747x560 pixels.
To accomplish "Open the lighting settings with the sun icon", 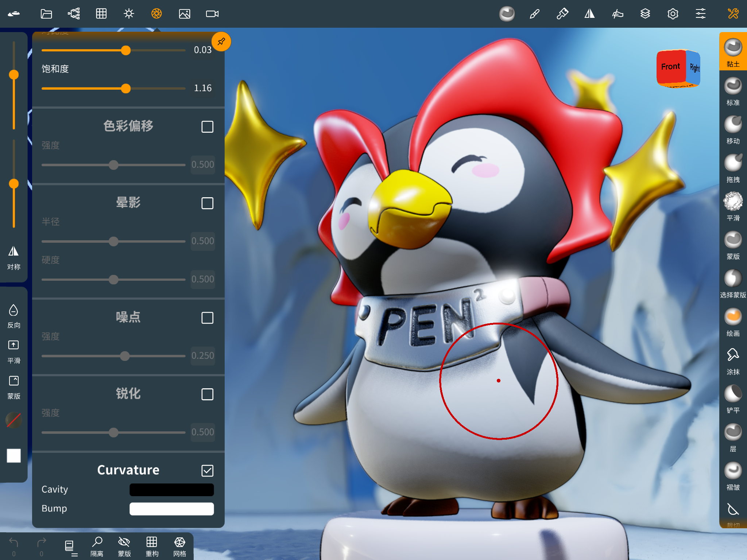I will click(x=128, y=14).
